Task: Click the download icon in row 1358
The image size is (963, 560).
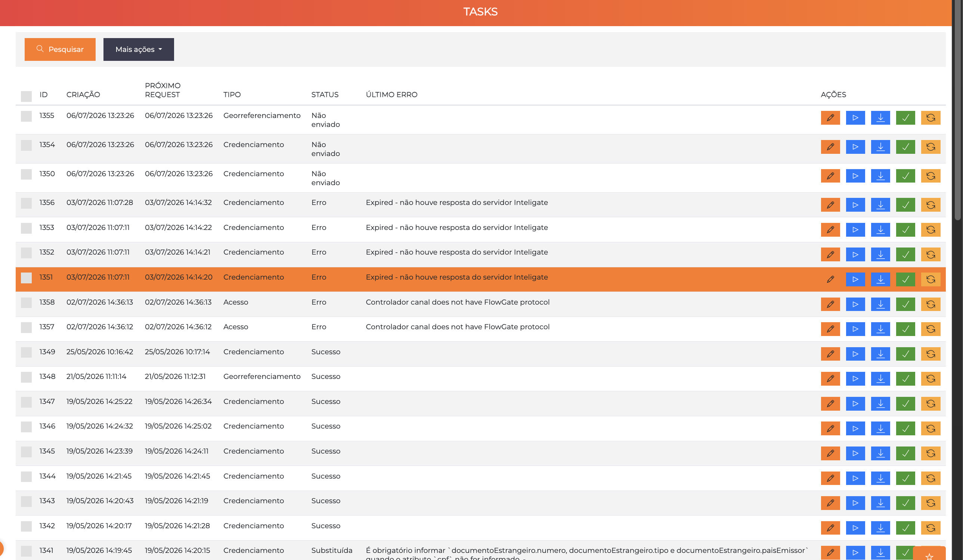Action: click(880, 304)
